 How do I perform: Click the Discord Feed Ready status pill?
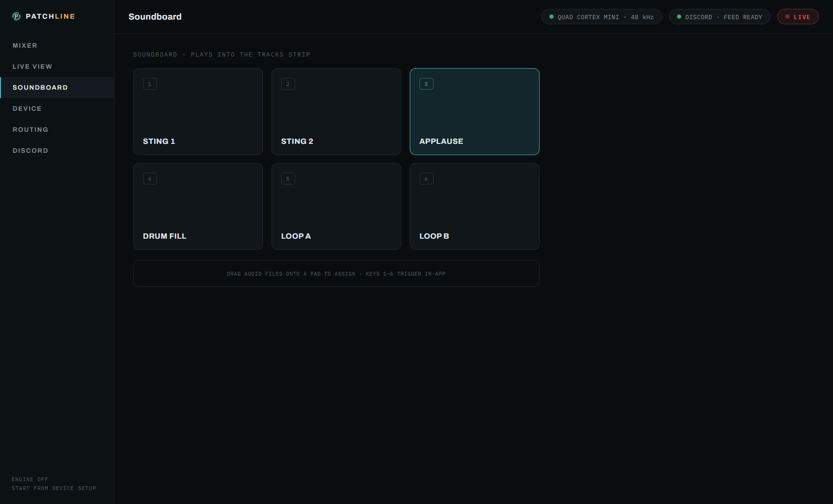(x=719, y=17)
